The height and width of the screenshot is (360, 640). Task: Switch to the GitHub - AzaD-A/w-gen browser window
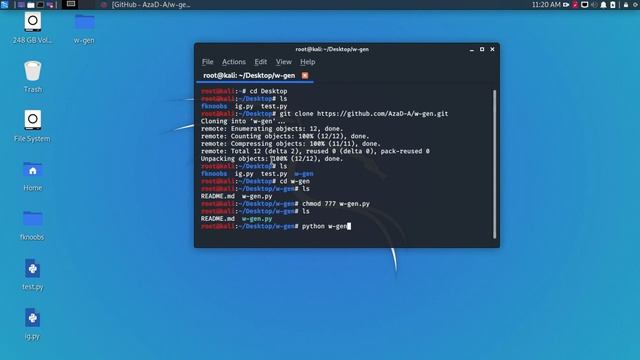[x=146, y=5]
